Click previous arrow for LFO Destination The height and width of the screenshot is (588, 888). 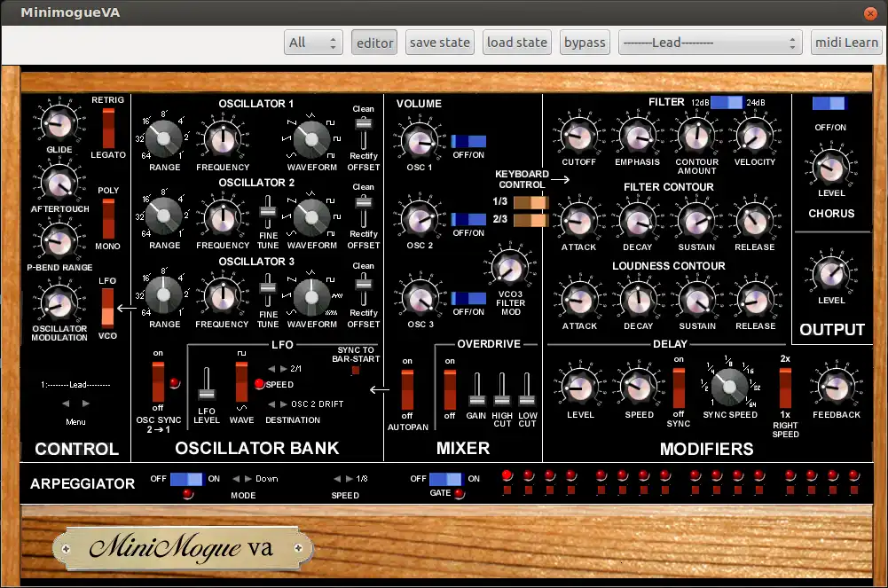pos(271,404)
